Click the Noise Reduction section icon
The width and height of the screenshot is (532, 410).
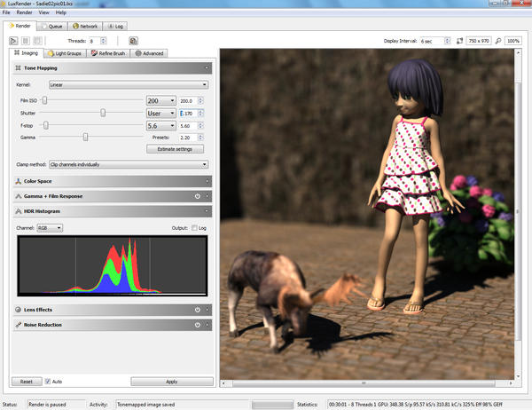click(19, 325)
